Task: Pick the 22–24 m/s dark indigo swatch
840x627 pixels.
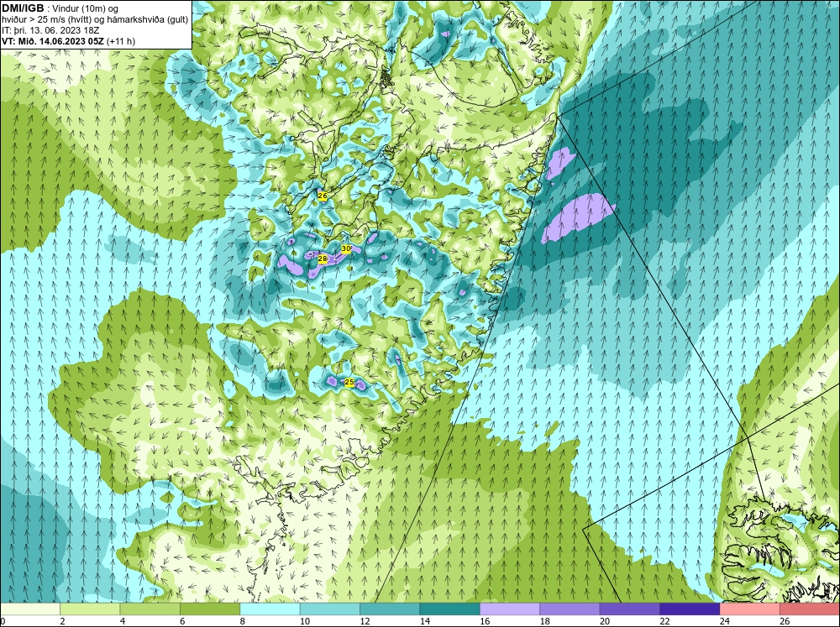Action: tap(690, 609)
